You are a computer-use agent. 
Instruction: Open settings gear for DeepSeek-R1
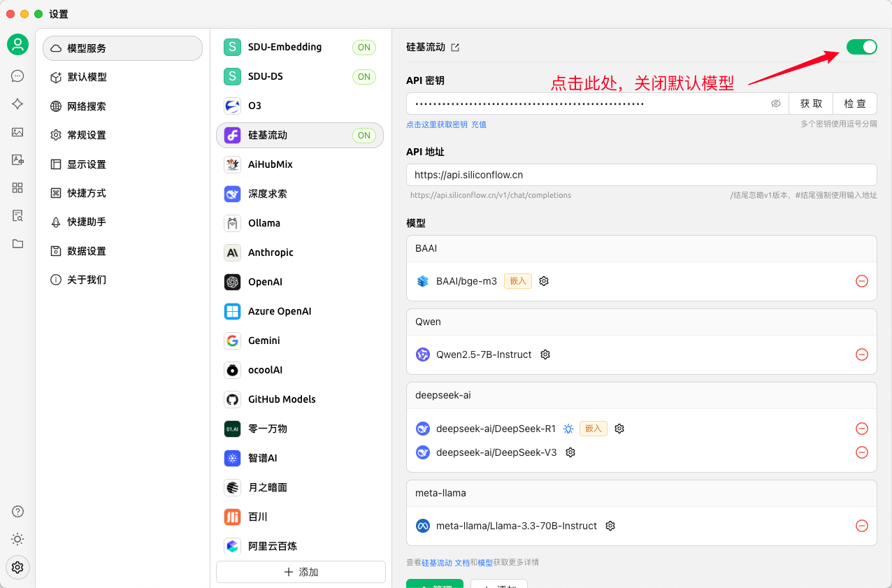(x=619, y=429)
